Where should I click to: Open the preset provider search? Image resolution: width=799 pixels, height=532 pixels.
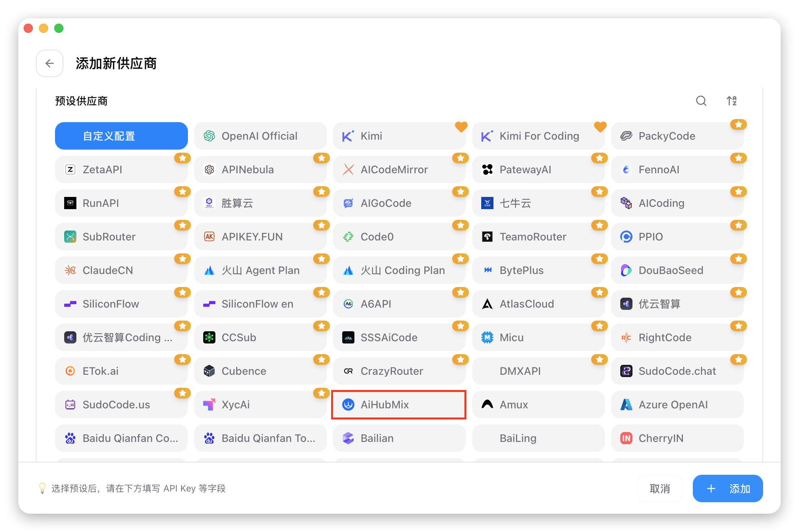point(701,101)
